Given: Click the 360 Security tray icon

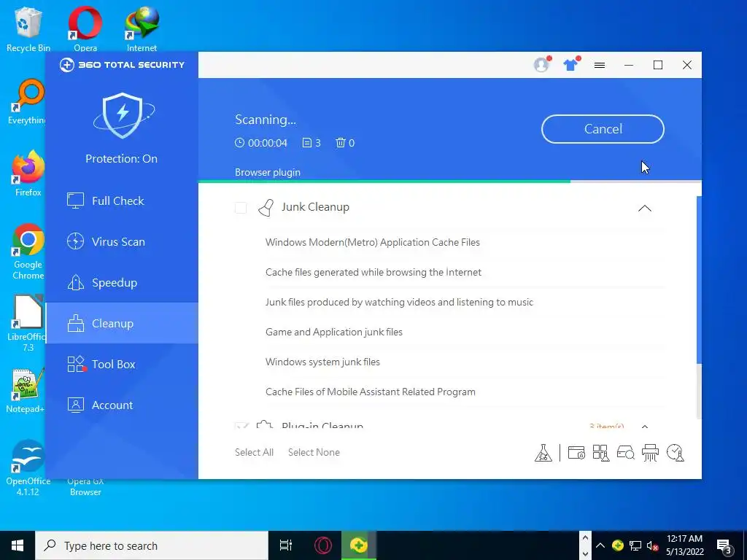Looking at the screenshot, I should click(x=618, y=545).
